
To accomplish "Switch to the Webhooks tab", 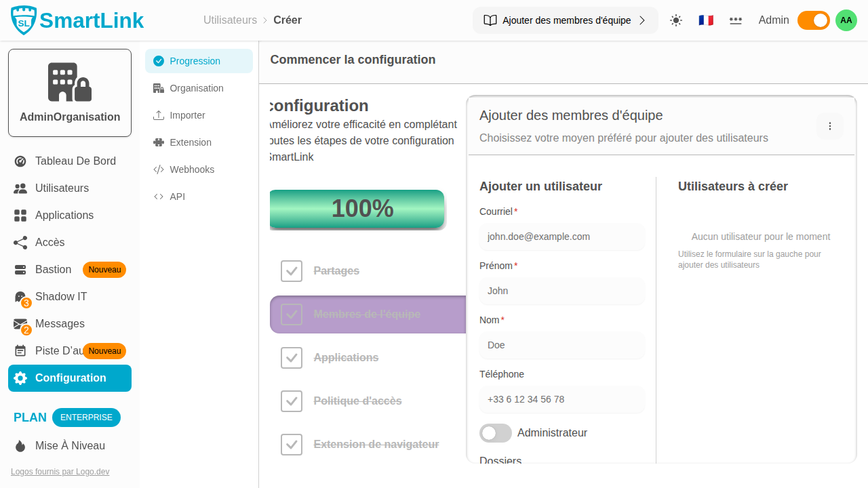I will [x=192, y=169].
